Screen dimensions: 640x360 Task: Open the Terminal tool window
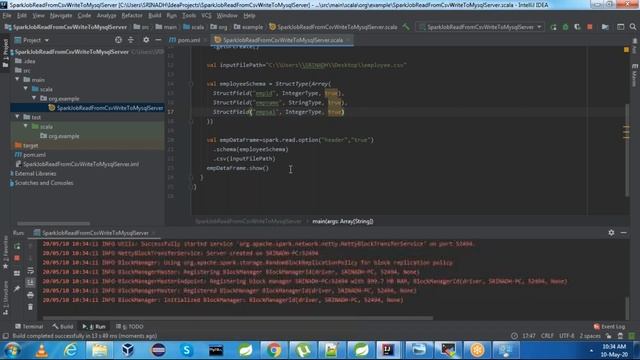tap(29, 327)
